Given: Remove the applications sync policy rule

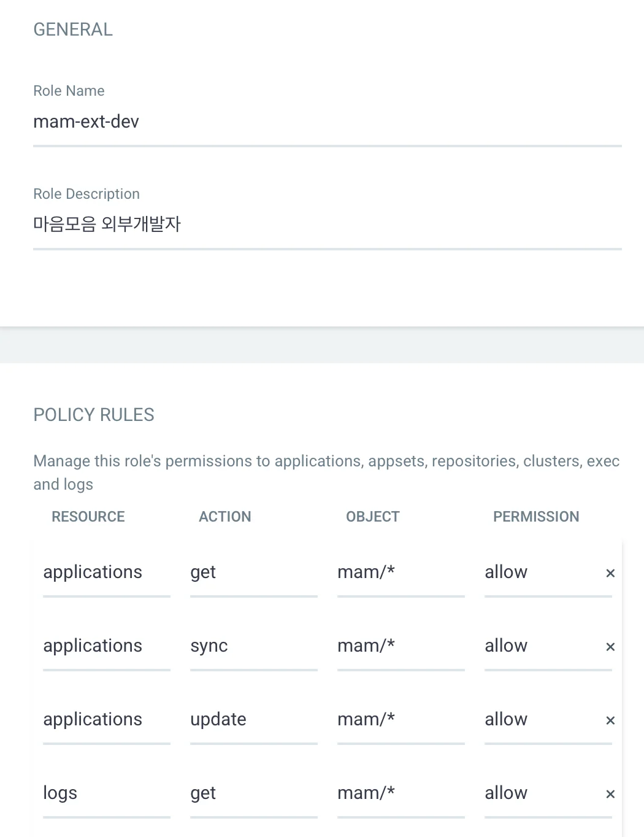Looking at the screenshot, I should coord(610,647).
